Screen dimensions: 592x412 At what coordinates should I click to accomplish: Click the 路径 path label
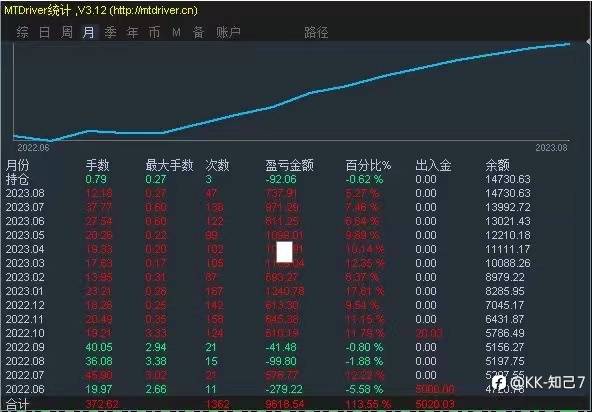coord(316,32)
